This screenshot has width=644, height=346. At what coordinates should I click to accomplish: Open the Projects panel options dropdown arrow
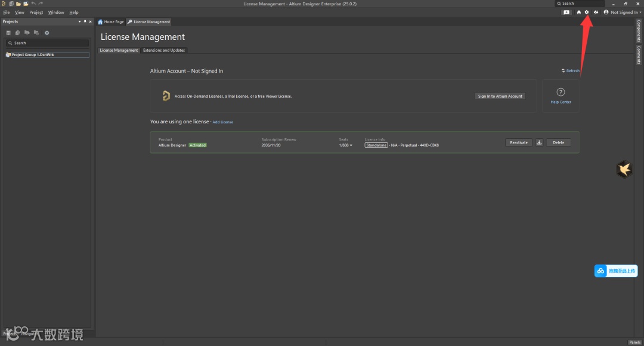[x=79, y=21]
